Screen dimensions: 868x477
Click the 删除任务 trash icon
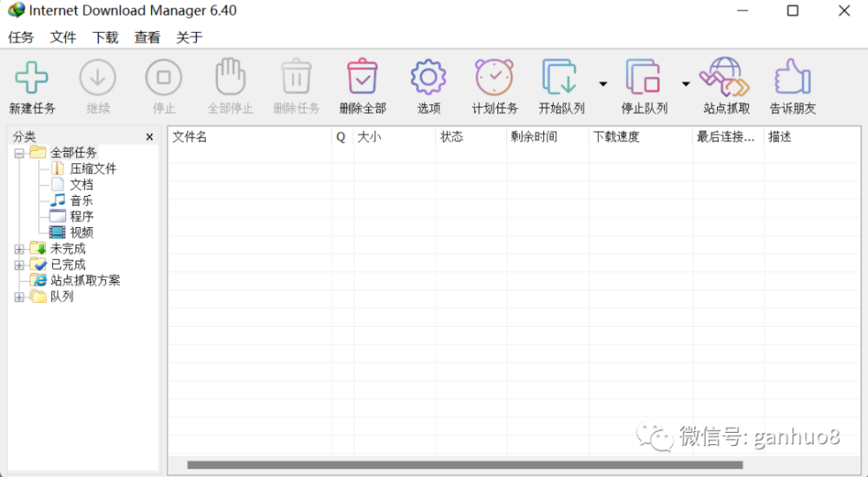pyautogui.click(x=296, y=76)
